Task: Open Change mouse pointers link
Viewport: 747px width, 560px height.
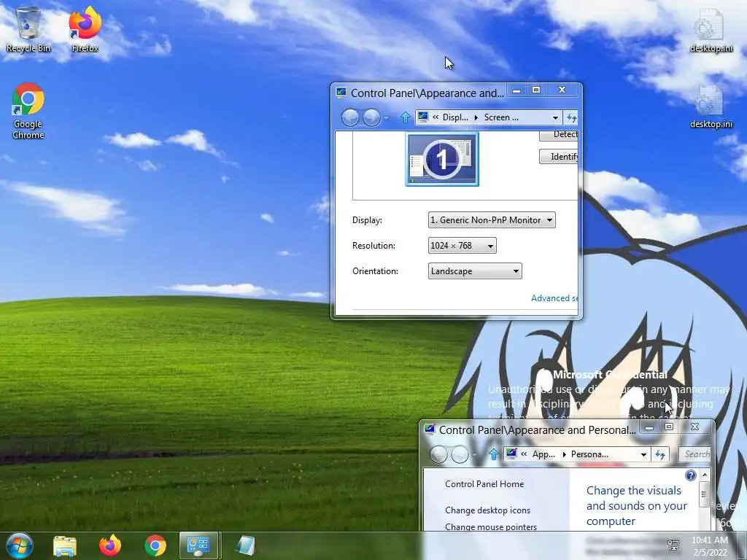Action: click(491, 526)
